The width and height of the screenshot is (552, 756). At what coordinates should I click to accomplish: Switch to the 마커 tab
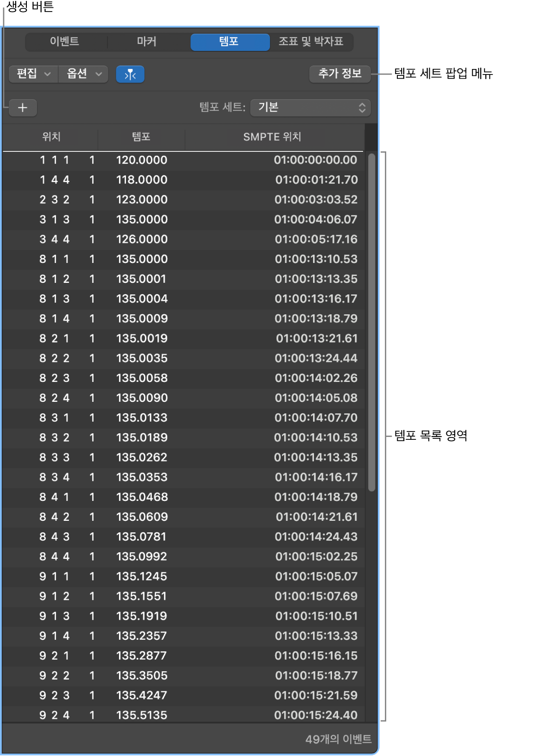point(147,42)
